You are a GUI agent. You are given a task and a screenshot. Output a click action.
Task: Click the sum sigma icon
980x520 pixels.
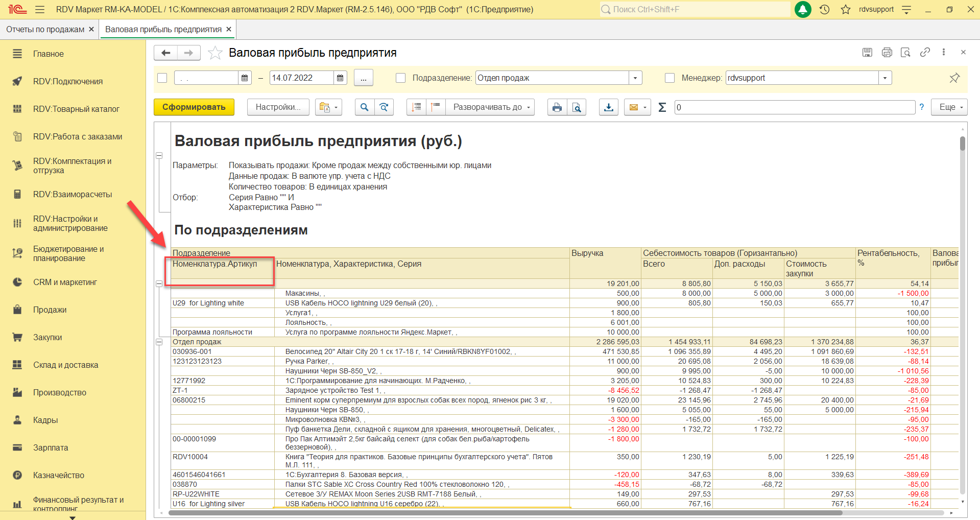tap(662, 107)
